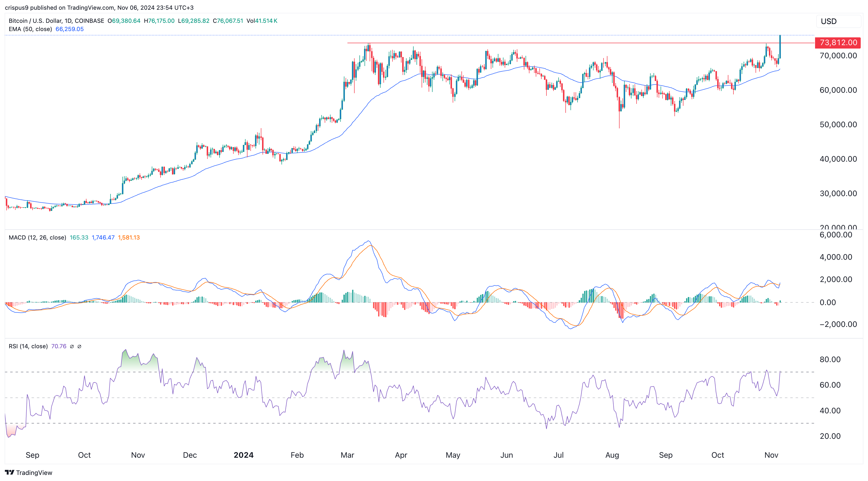Click the RSI 80.00 axis label
The image size is (868, 481).
(x=830, y=359)
